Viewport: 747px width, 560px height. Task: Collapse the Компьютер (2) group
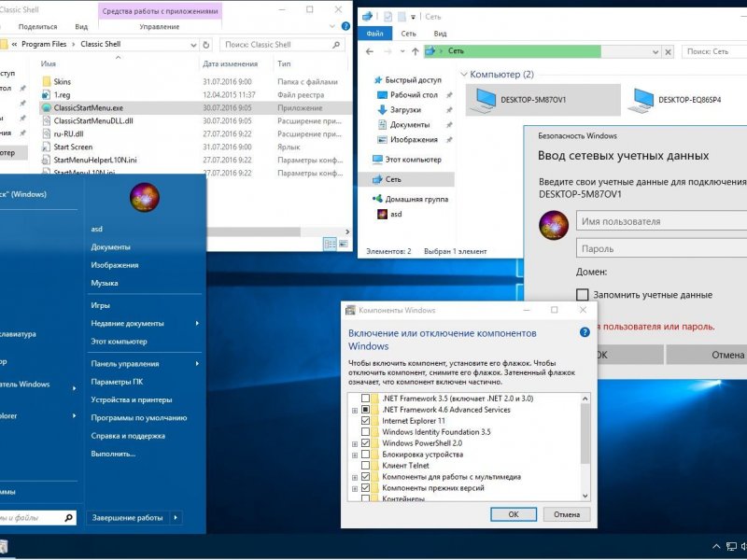click(464, 75)
